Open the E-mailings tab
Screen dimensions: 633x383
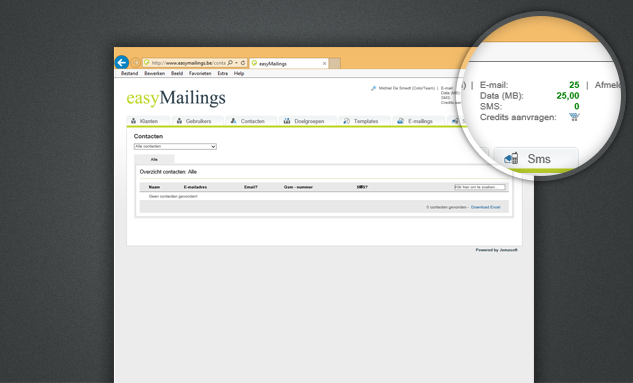coord(419,121)
